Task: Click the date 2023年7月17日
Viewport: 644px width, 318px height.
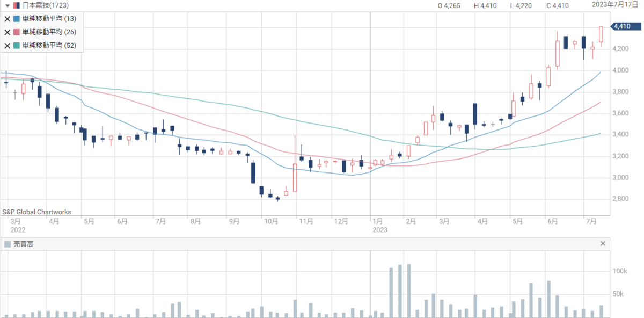Action: click(616, 4)
